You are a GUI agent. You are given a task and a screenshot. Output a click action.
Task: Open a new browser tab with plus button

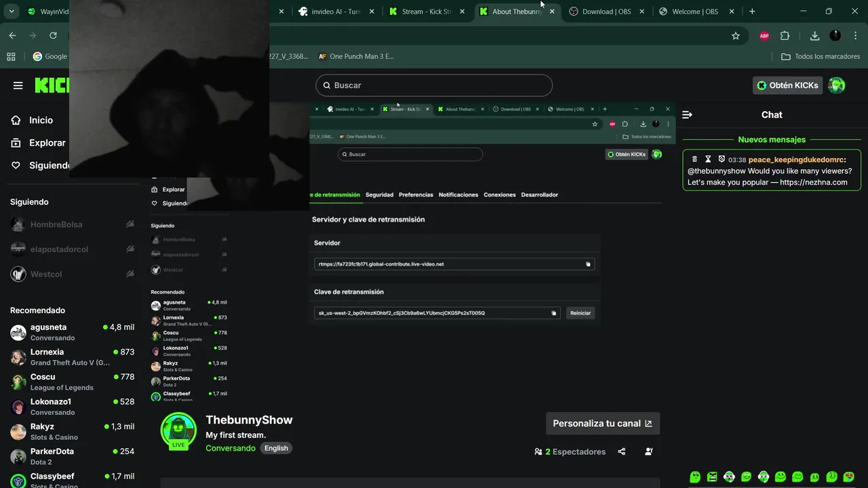[752, 12]
